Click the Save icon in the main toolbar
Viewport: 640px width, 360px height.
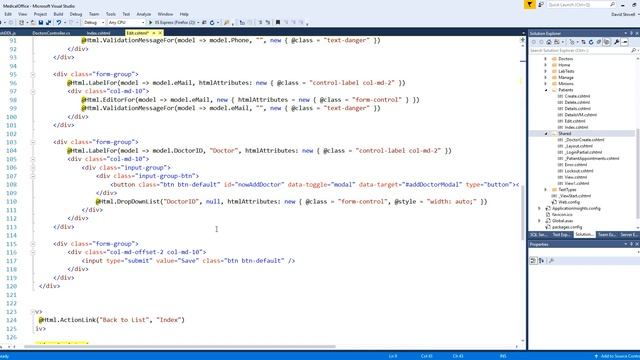(41, 22)
